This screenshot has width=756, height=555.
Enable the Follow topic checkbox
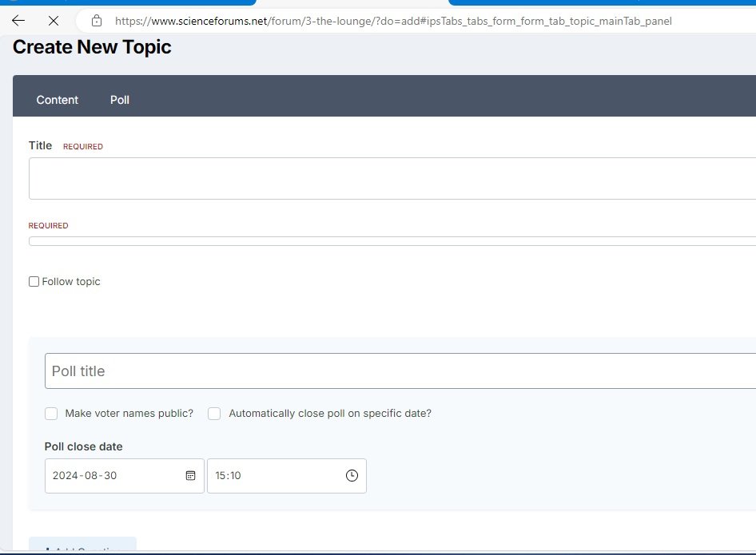point(34,282)
